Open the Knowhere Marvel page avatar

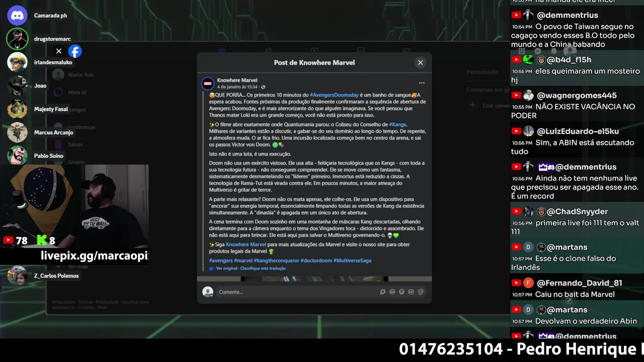click(207, 83)
